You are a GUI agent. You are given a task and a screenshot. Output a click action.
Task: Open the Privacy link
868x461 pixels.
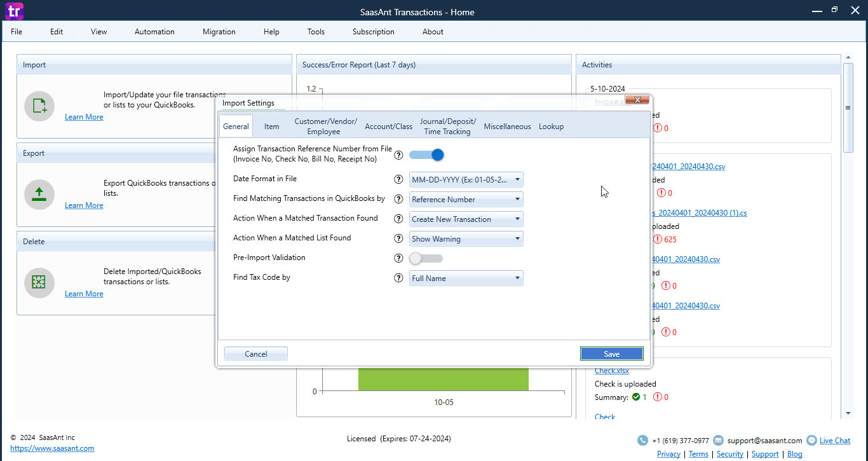pos(668,454)
